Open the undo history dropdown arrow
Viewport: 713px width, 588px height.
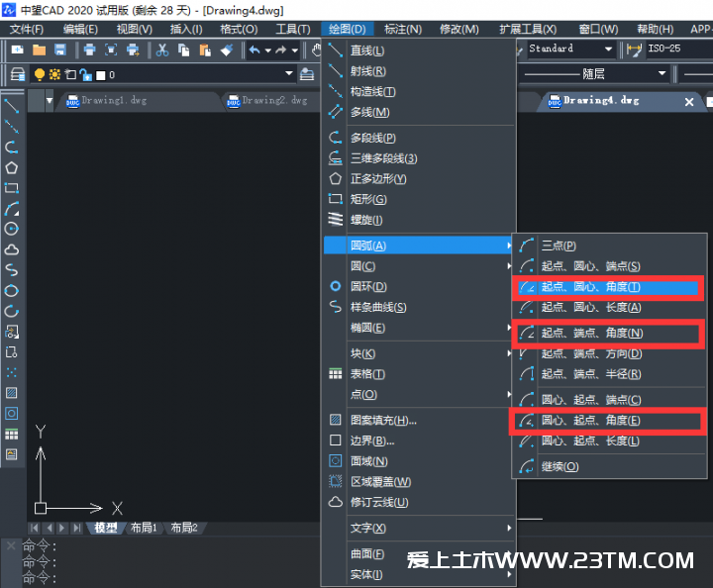(x=267, y=50)
